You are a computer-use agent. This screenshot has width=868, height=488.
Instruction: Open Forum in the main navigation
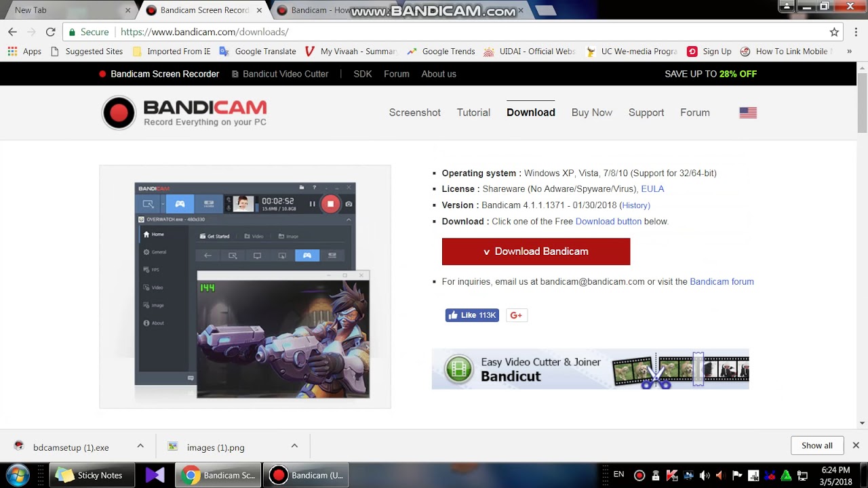tap(695, 113)
